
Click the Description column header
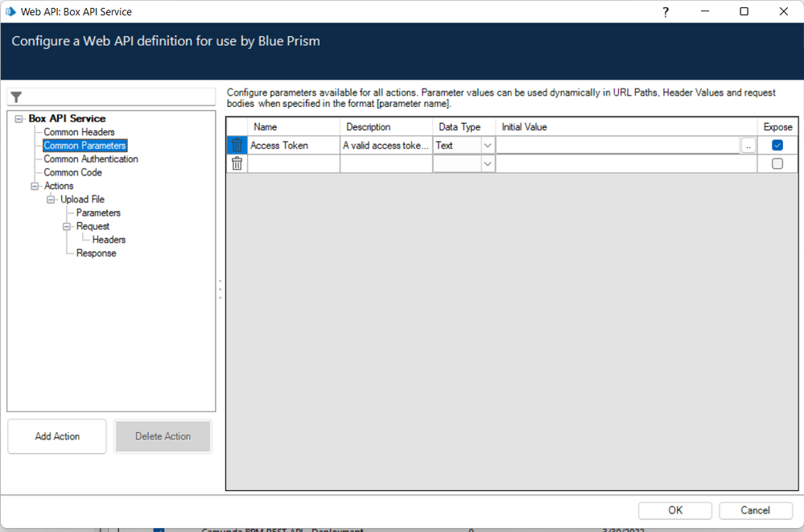click(x=386, y=126)
